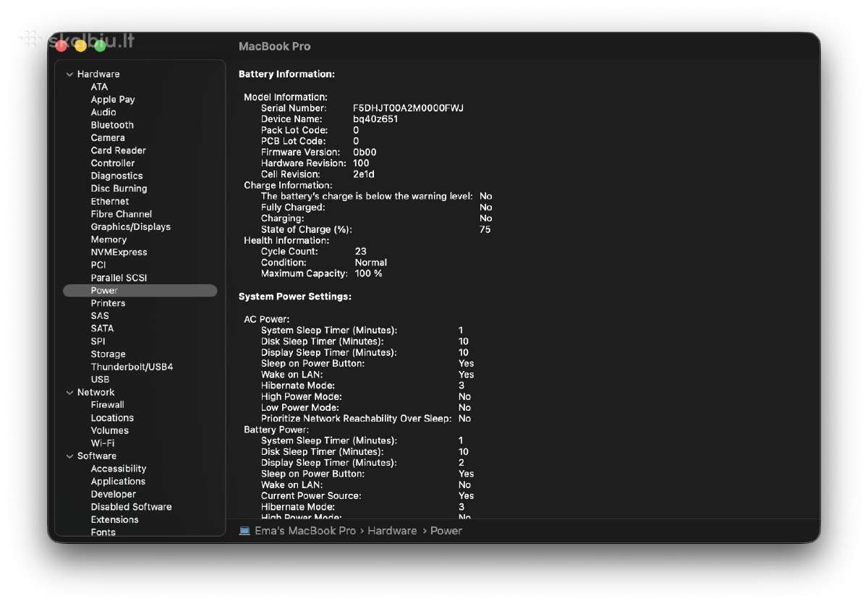The height and width of the screenshot is (606, 868).
Task: Open the Camera hardware entry
Action: [x=108, y=137]
